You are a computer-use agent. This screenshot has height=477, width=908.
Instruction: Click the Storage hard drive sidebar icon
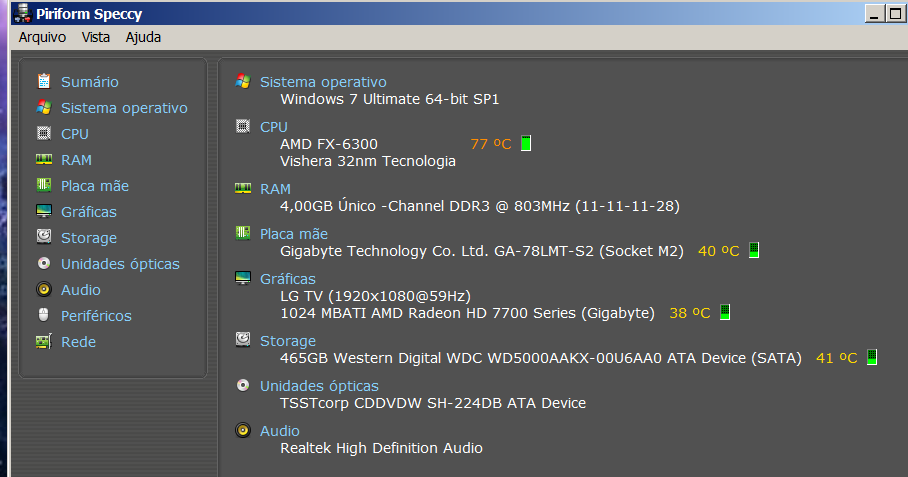coord(44,236)
